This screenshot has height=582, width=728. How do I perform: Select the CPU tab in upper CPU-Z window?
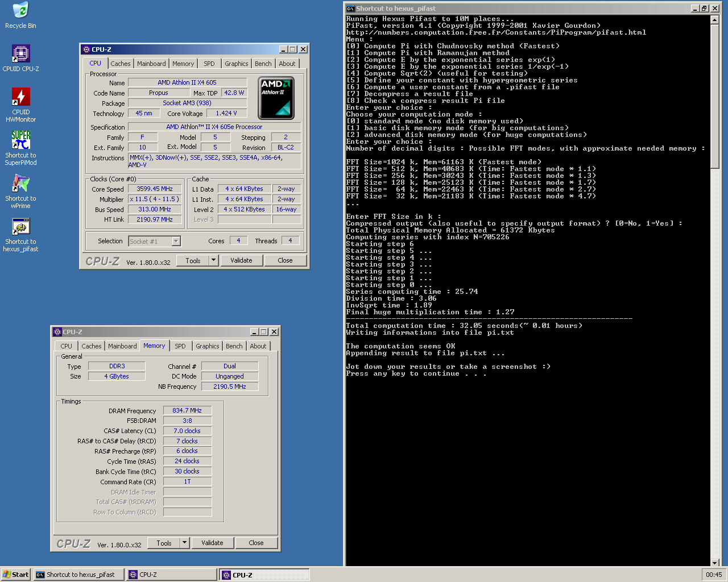point(96,63)
